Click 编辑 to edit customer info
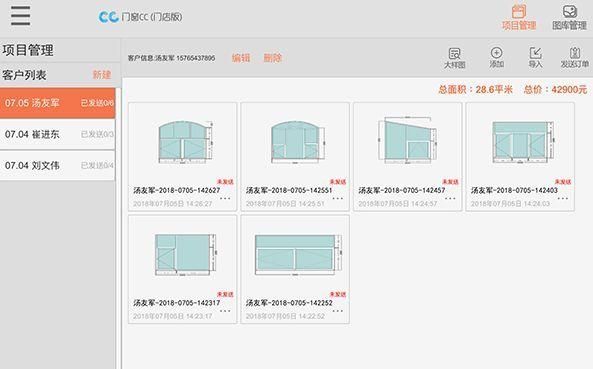The height and width of the screenshot is (369, 593). (241, 58)
